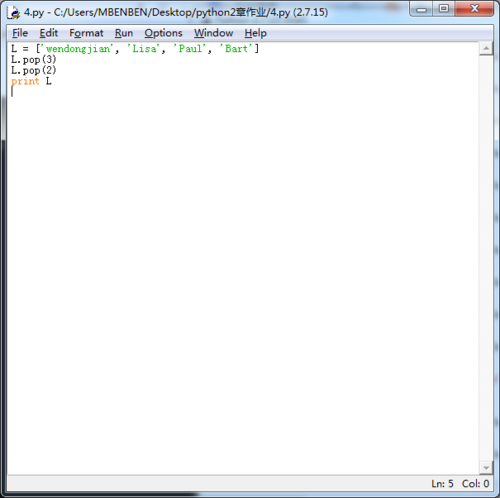Open the Options menu
This screenshot has height=498, width=500.
coord(163,33)
